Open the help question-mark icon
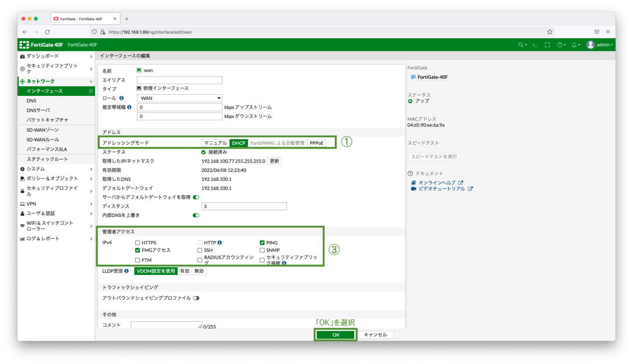 [x=560, y=44]
